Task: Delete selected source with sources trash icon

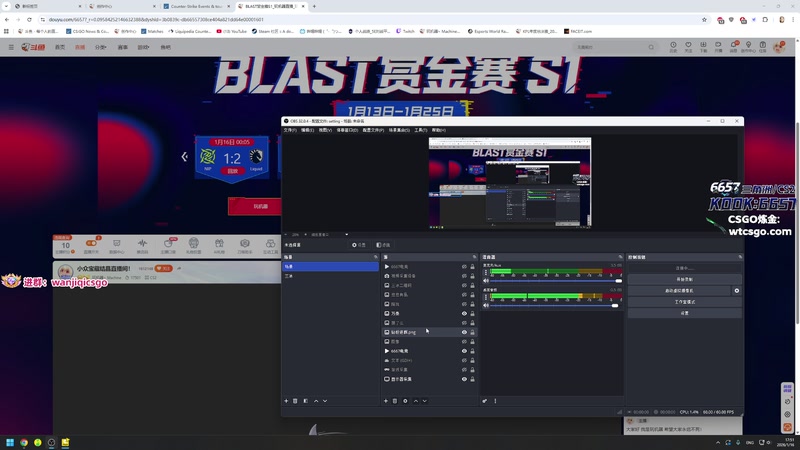Action: pos(394,401)
